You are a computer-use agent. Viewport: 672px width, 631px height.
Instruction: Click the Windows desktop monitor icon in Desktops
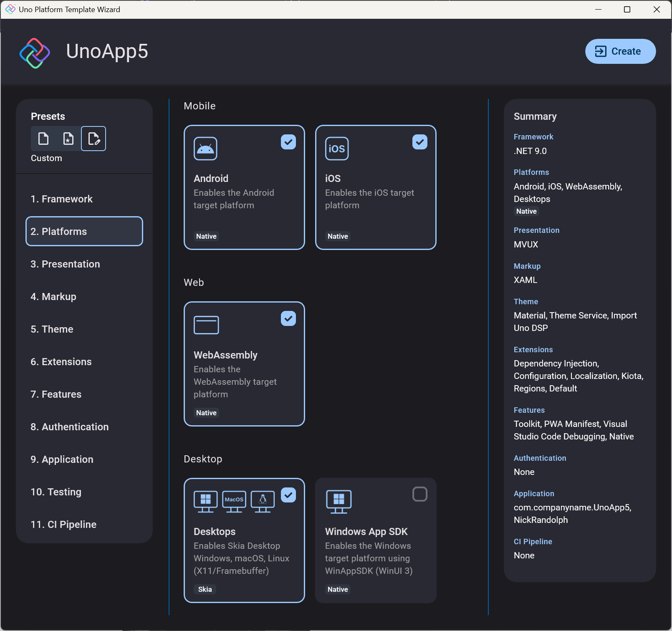(205, 502)
